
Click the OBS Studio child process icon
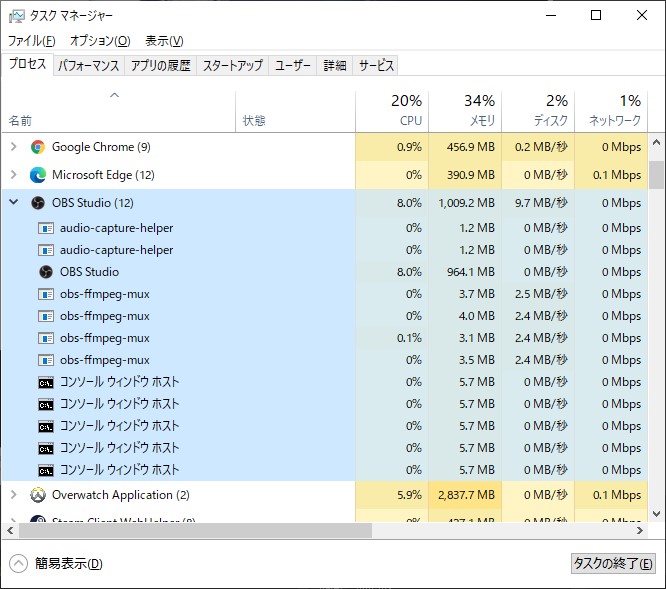[x=46, y=272]
